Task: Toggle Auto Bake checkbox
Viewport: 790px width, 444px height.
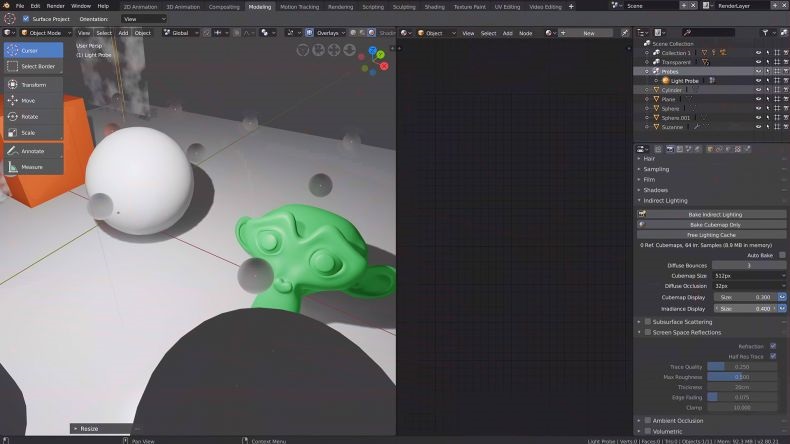Action: point(782,255)
